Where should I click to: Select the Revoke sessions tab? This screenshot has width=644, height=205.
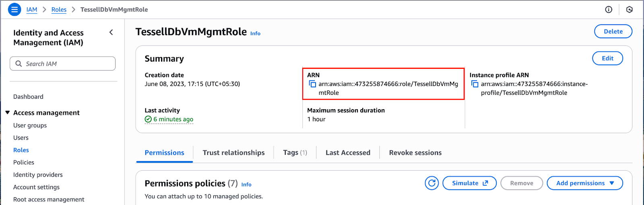click(x=415, y=153)
